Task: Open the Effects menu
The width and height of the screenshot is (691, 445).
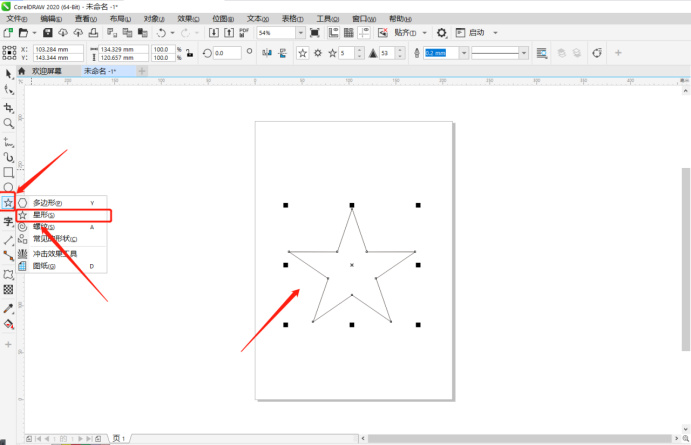Action: pos(188,19)
